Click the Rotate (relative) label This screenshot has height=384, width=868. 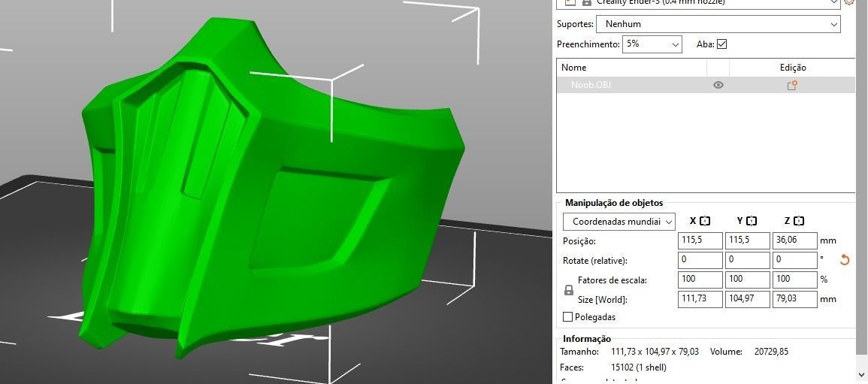pyautogui.click(x=595, y=261)
